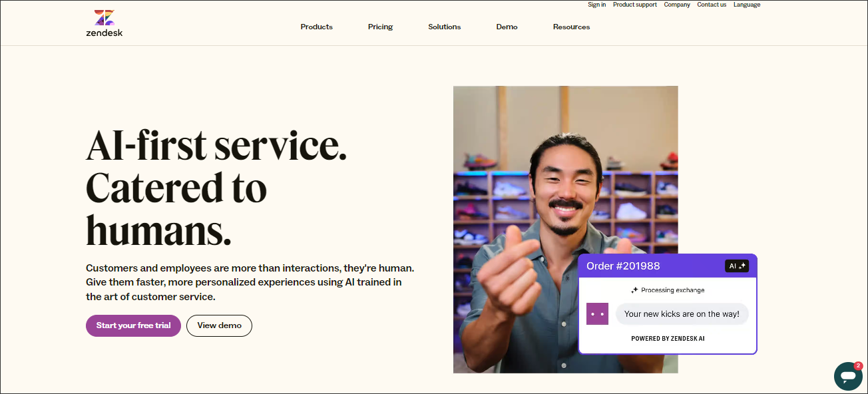This screenshot has width=868, height=394.
Task: Click 'Your new kicks are on the way!' message
Action: [682, 314]
